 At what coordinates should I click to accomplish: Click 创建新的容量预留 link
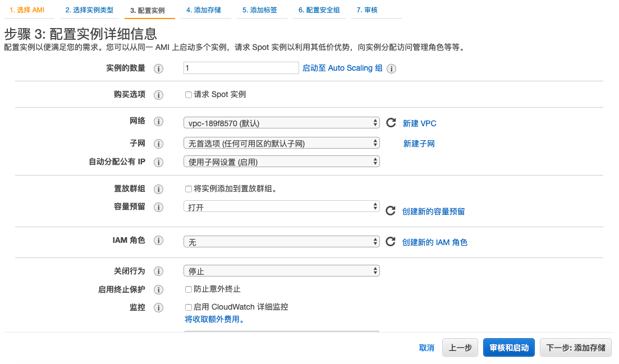tap(433, 211)
